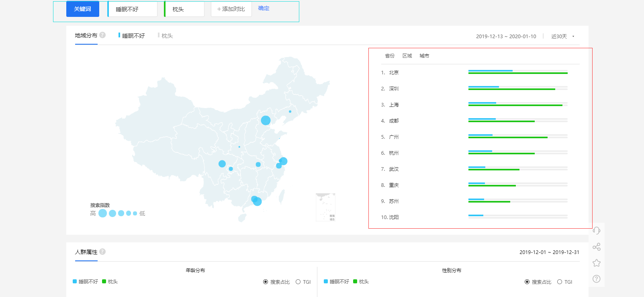
Task: Toggle 枕头 legend in 地域分布 header
Action: coord(166,36)
